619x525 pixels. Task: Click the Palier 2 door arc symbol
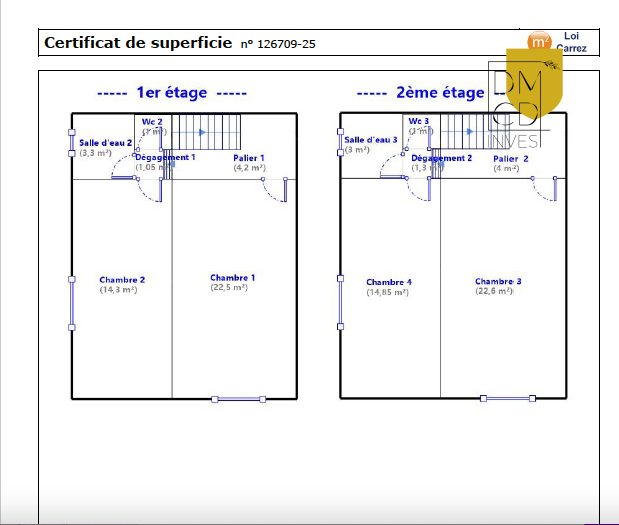pyautogui.click(x=545, y=190)
